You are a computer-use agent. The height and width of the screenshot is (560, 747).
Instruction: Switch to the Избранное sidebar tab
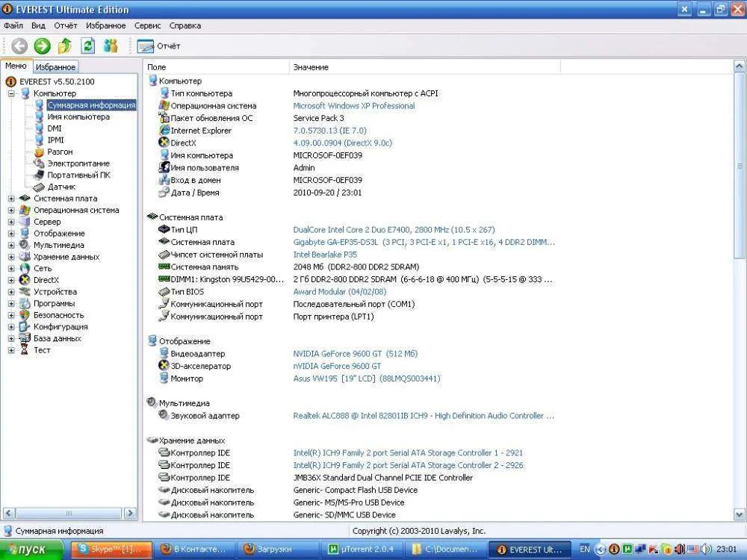pos(55,67)
